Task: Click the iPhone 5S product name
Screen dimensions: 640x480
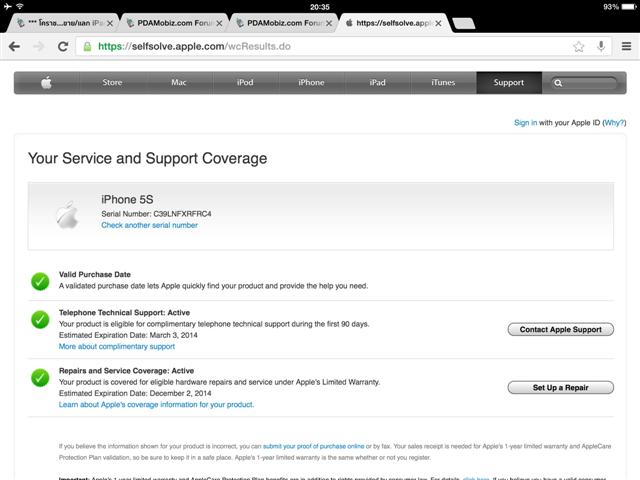Action: tap(127, 200)
